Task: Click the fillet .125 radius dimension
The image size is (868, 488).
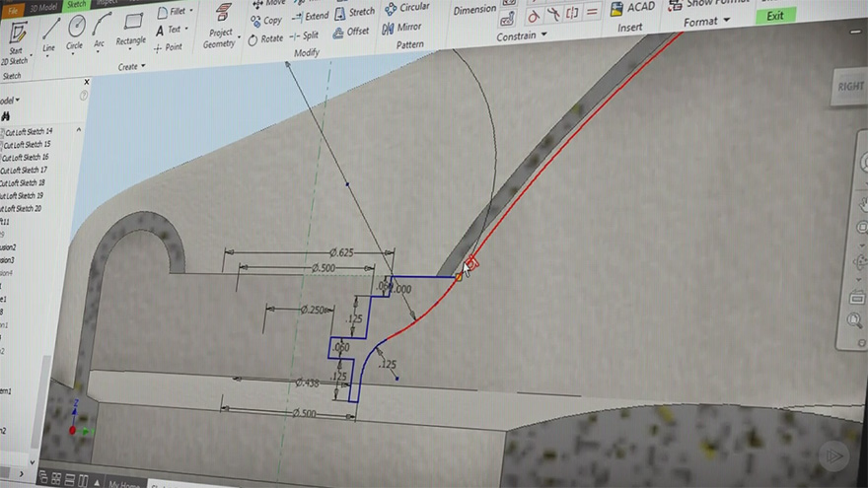Action: point(388,364)
